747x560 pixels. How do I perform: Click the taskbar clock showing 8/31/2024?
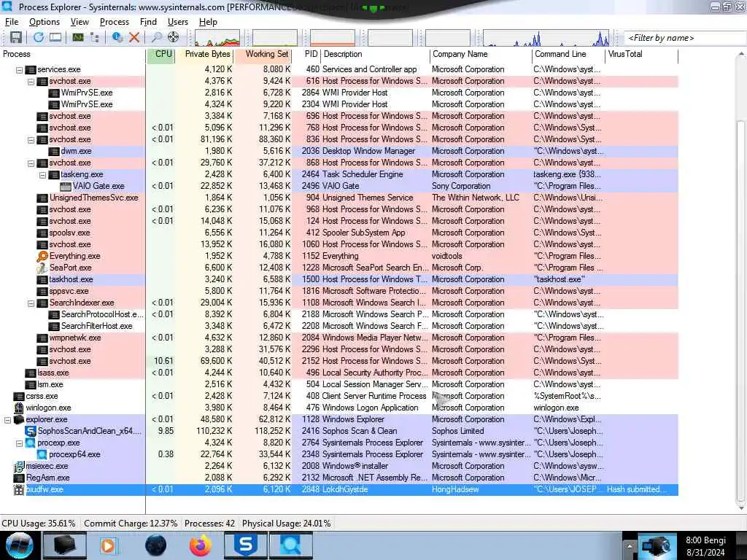tap(706, 546)
